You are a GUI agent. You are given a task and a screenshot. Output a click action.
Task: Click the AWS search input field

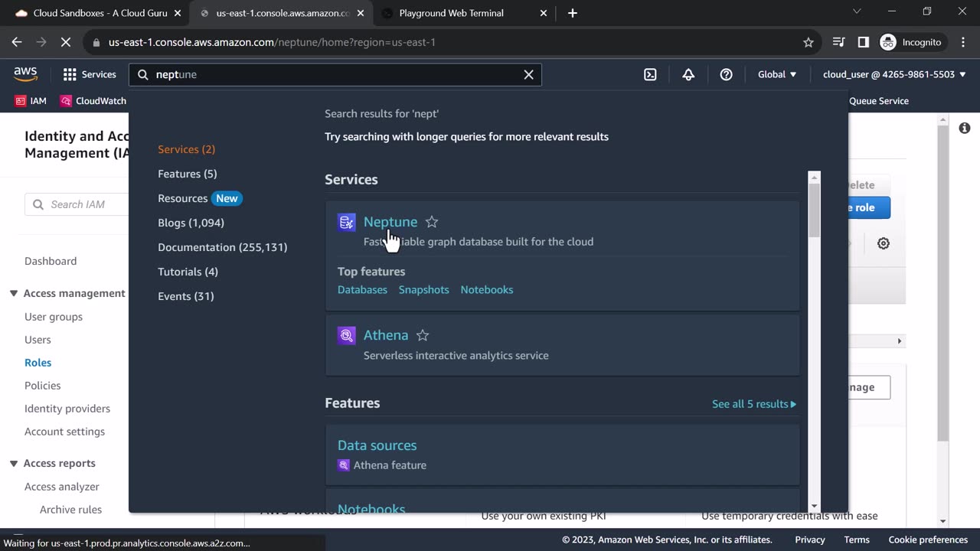pos(335,74)
